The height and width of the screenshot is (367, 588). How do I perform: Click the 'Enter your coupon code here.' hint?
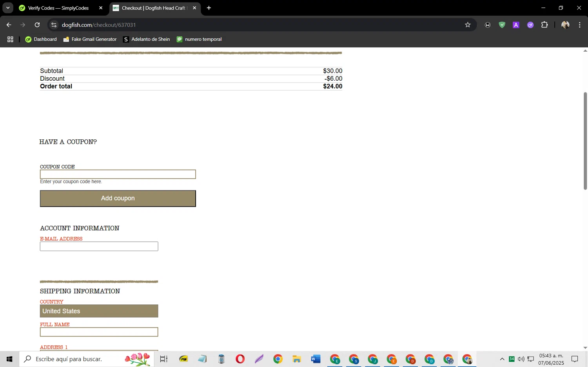pyautogui.click(x=71, y=182)
